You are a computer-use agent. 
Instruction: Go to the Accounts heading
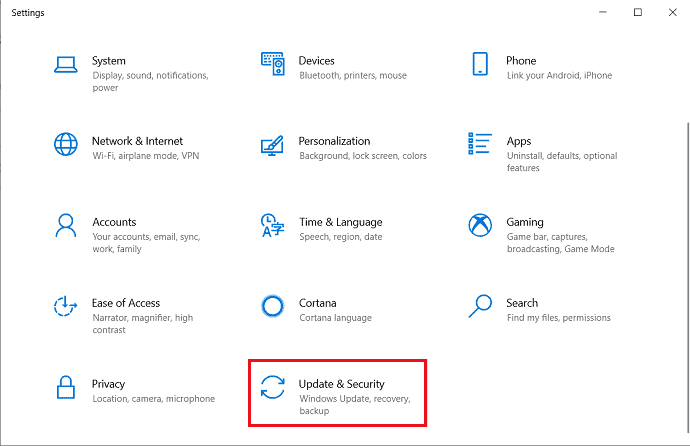(x=114, y=222)
